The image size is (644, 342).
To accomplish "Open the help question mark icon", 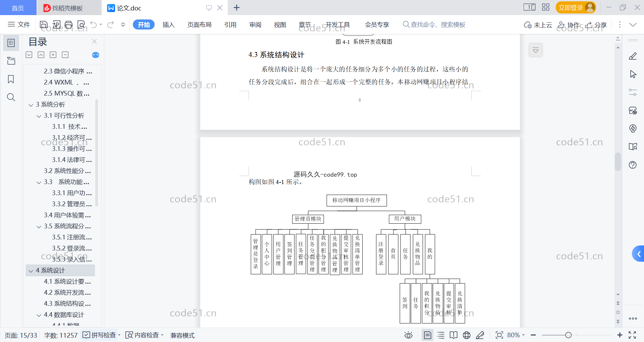I will tap(633, 165).
